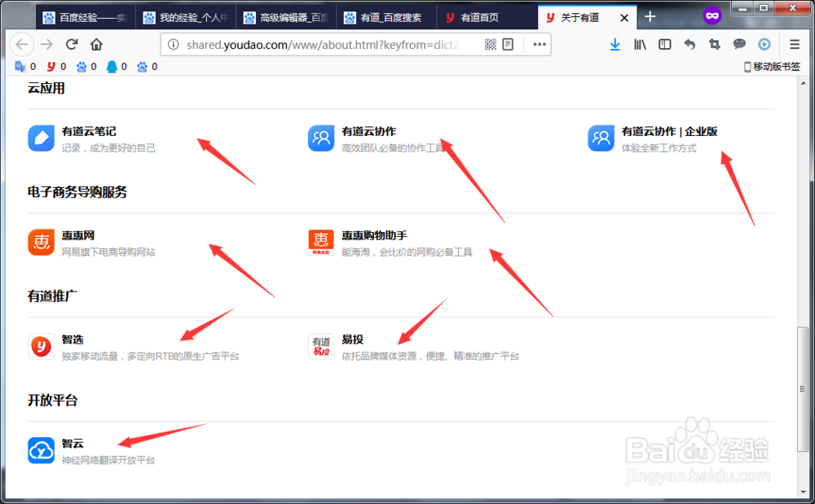
Task: Open page actions three-dot menu
Action: click(x=539, y=45)
